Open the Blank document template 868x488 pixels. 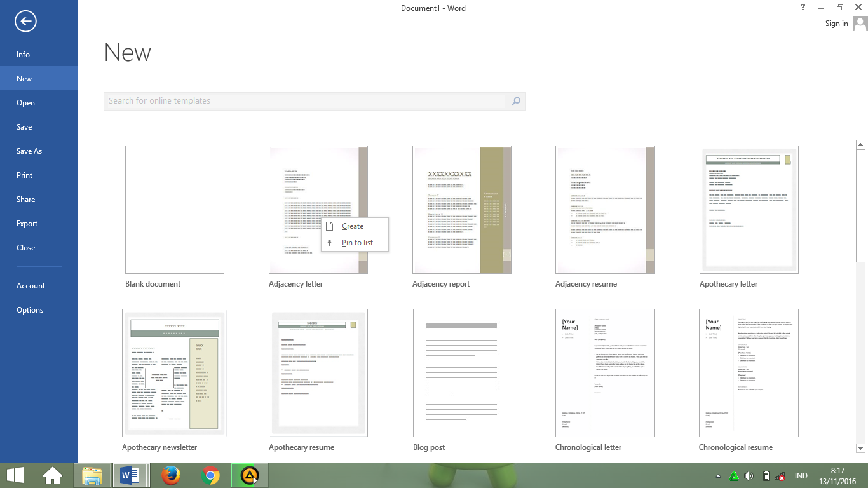pos(174,210)
